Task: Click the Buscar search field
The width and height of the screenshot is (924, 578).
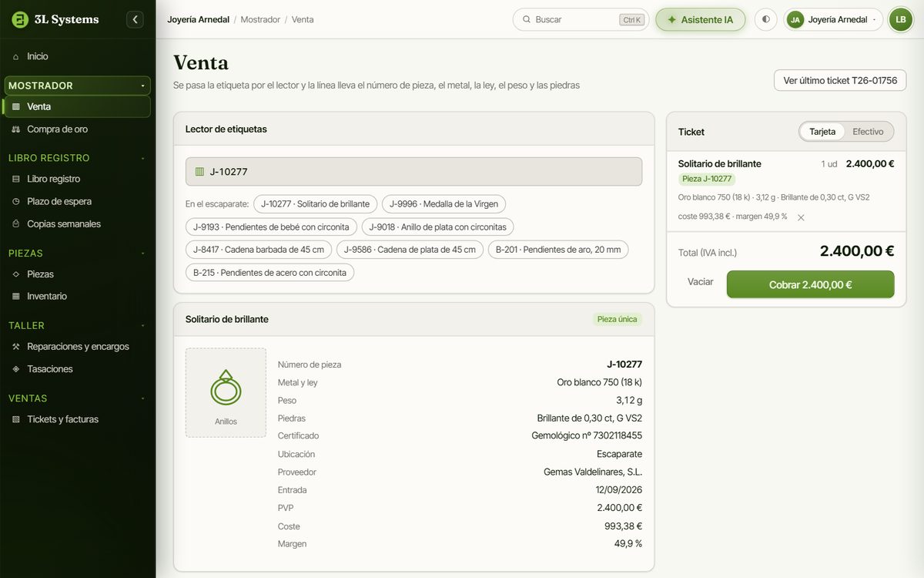Action: click(581, 19)
